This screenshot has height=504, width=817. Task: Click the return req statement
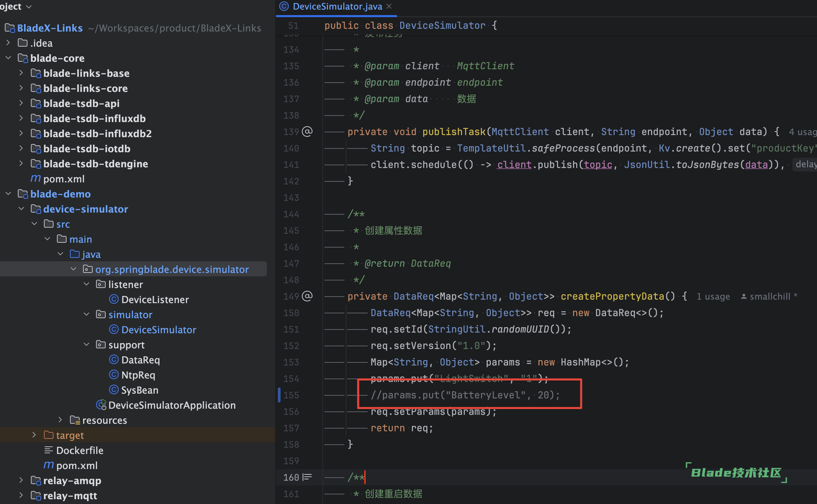402,428
